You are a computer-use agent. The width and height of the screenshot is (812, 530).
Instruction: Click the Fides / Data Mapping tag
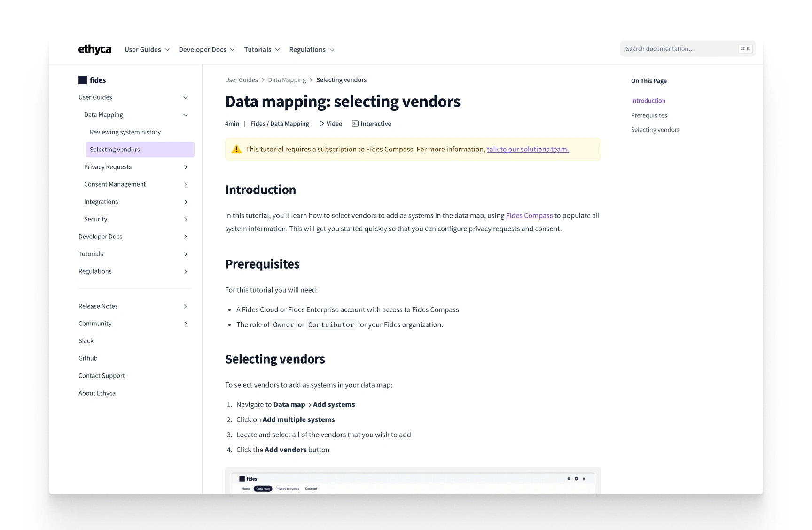pyautogui.click(x=280, y=124)
